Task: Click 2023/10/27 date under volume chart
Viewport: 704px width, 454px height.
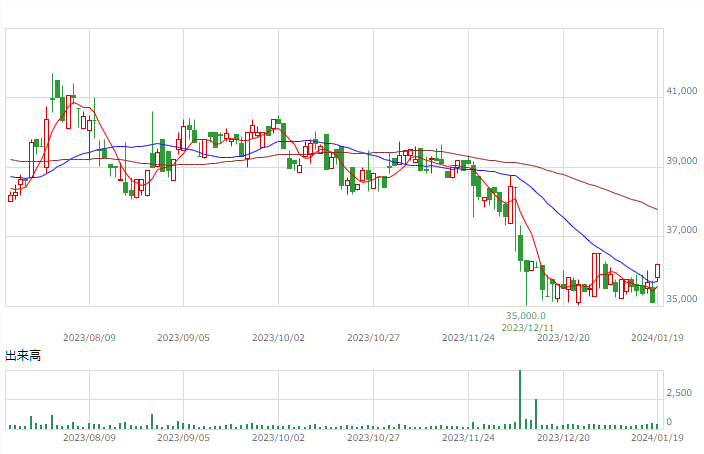Action: coord(373,438)
